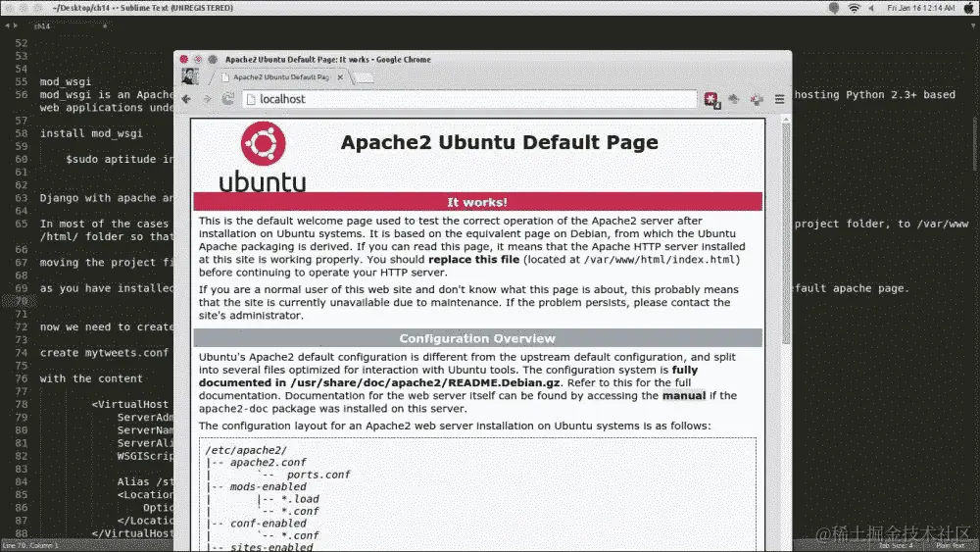The width and height of the screenshot is (980, 552).
Task: Click the Apple logo in top bar
Action: coord(969,8)
